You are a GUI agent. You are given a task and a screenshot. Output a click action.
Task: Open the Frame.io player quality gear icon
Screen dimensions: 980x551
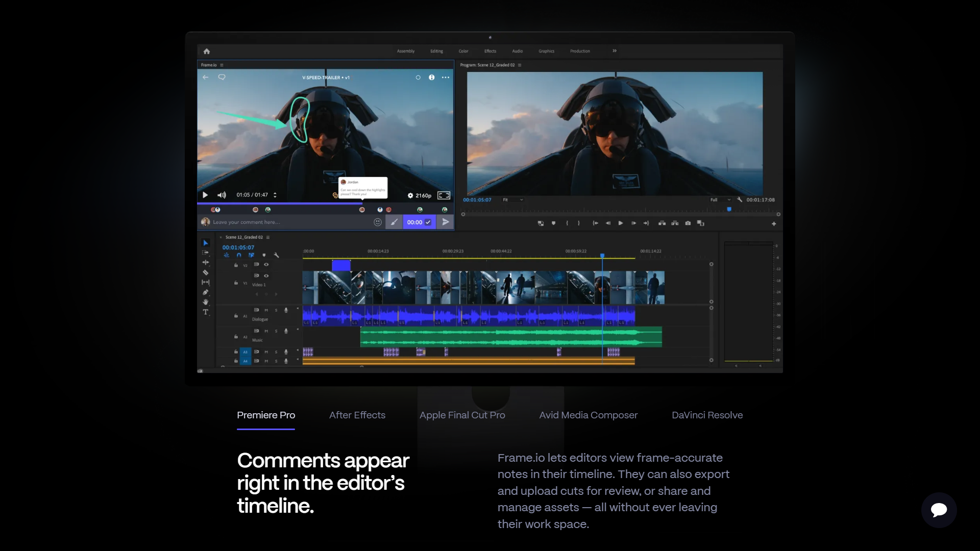[x=410, y=195]
